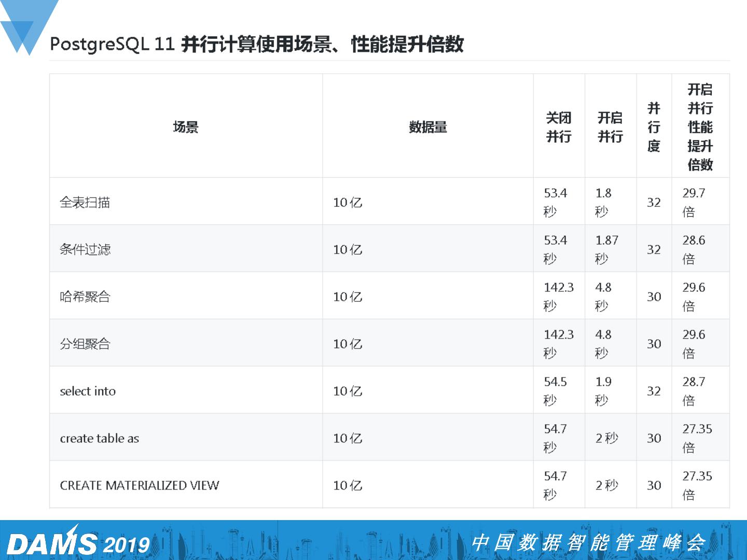Click the slide title PostgreSQL 11 并行计算使用场景
747x560 pixels.
click(x=256, y=44)
